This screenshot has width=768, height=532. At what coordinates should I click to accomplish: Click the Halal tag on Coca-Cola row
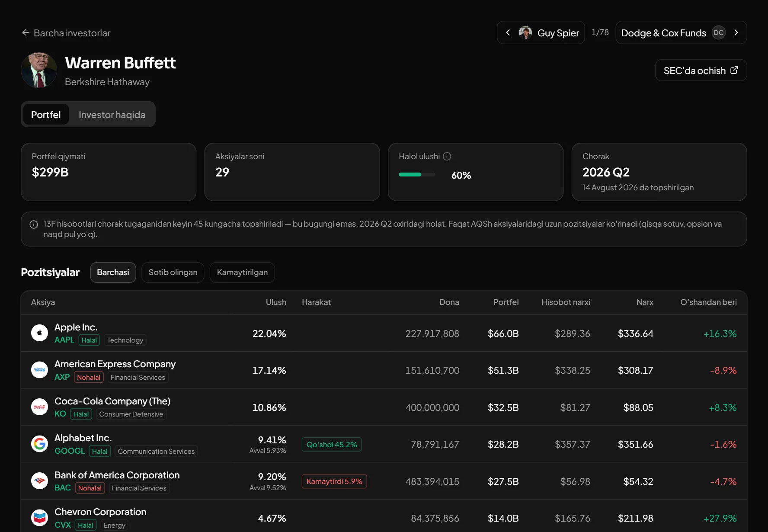click(x=81, y=414)
